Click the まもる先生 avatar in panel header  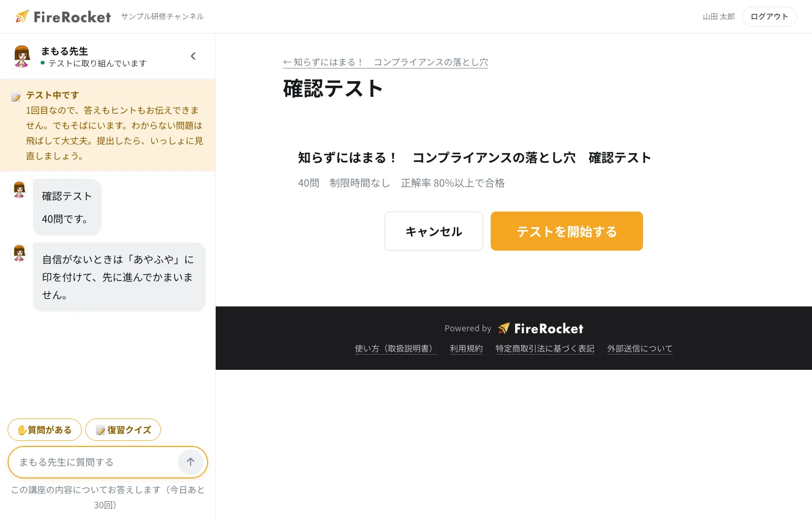coord(22,56)
